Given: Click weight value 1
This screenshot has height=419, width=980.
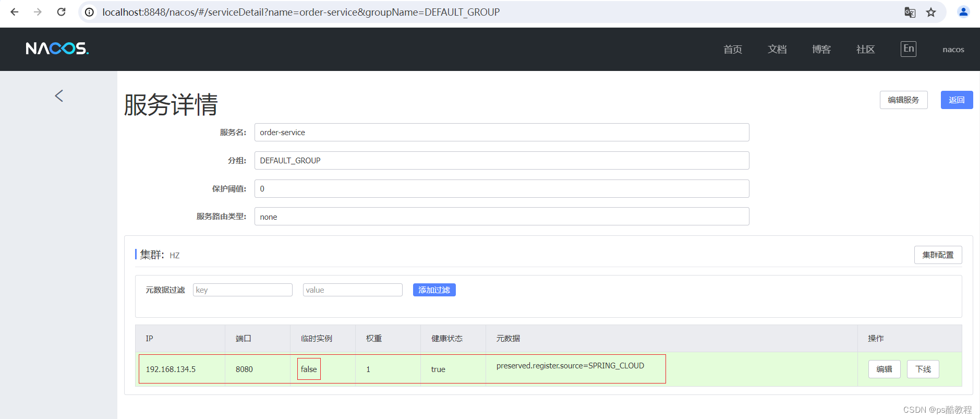Looking at the screenshot, I should pyautogui.click(x=368, y=369).
